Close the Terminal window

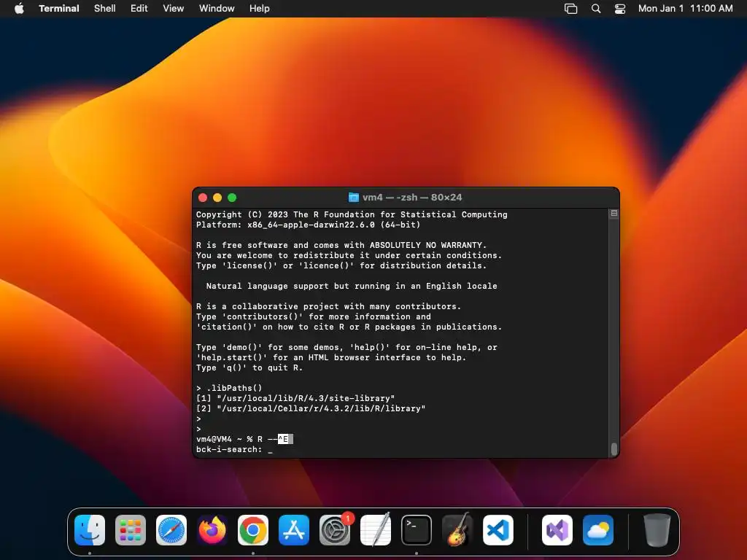pyautogui.click(x=203, y=197)
